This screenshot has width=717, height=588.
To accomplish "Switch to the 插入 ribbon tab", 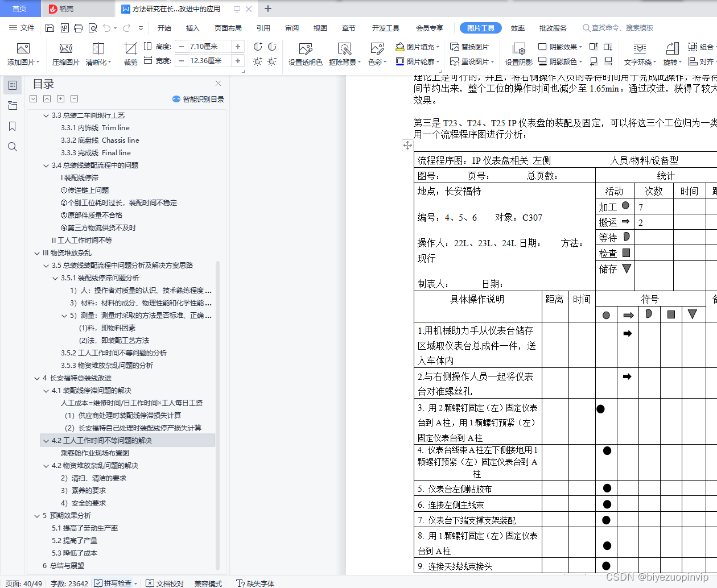I will tap(193, 28).
